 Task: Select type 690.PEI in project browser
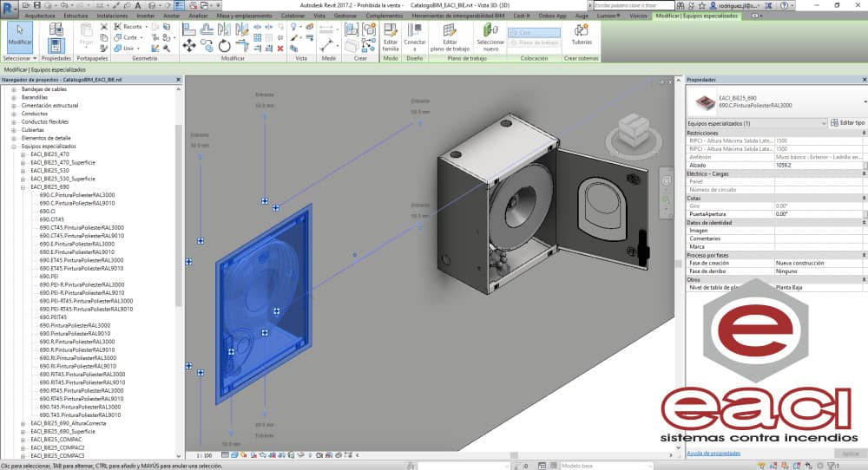[x=49, y=277]
